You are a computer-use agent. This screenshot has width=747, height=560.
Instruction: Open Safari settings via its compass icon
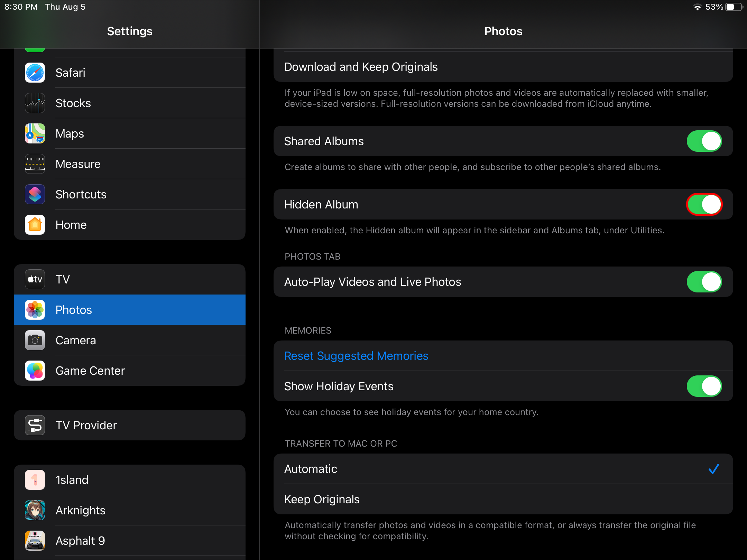pyautogui.click(x=35, y=73)
